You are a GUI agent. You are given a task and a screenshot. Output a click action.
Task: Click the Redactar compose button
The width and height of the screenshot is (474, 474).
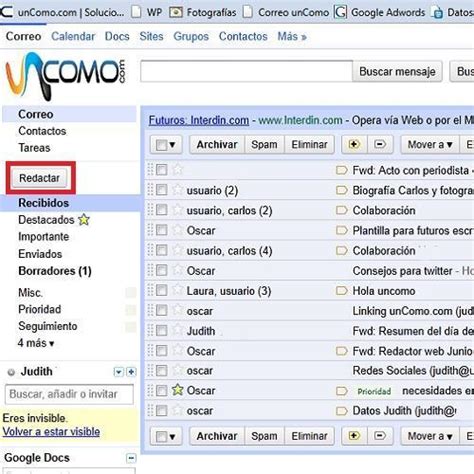point(39,178)
